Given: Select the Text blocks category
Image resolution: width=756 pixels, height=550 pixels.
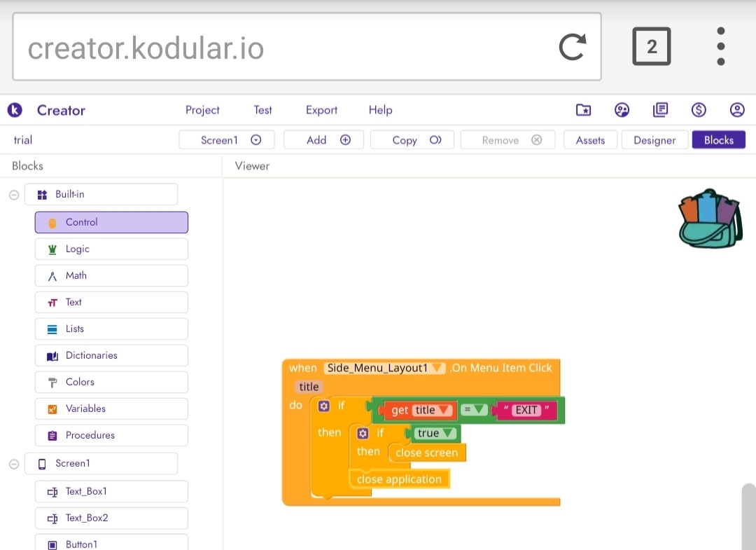Looking at the screenshot, I should (x=111, y=302).
